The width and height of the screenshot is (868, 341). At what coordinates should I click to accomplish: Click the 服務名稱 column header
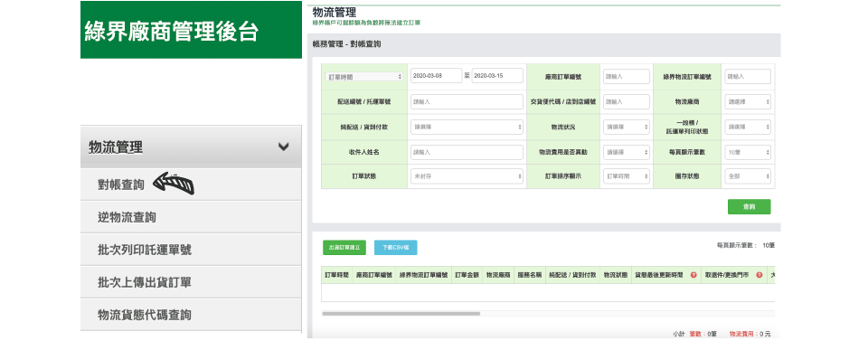529,275
